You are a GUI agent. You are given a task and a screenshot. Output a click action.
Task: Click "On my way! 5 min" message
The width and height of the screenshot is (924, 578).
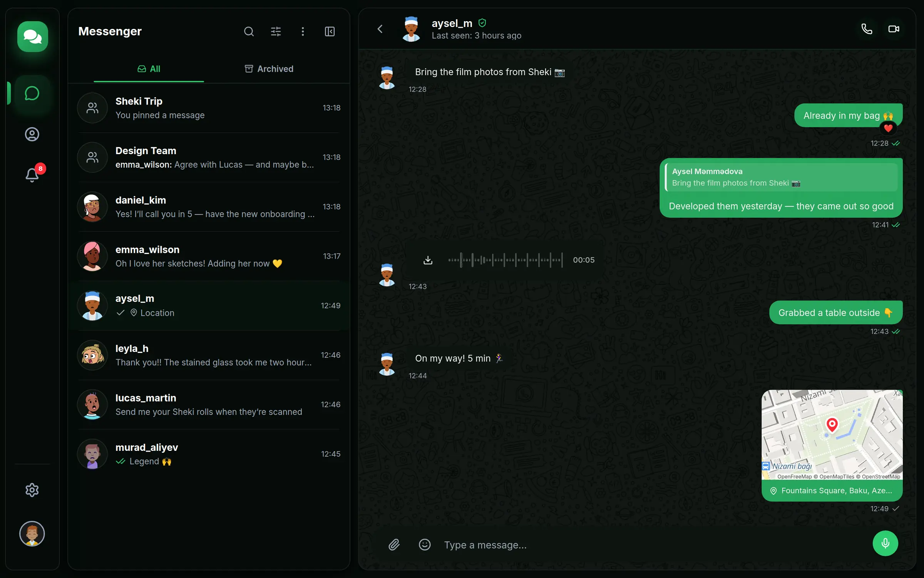tap(459, 358)
